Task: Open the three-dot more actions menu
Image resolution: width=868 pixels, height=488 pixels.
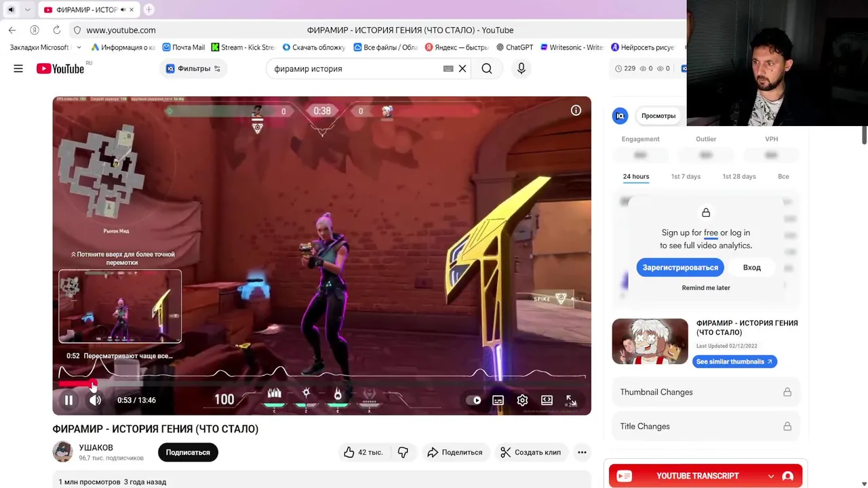Action: click(x=582, y=452)
